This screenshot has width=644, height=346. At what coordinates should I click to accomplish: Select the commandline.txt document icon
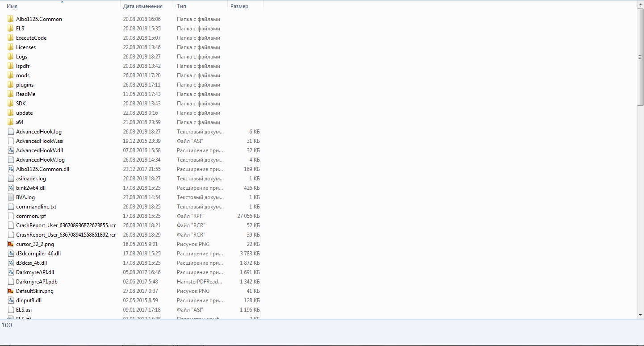[11, 207]
